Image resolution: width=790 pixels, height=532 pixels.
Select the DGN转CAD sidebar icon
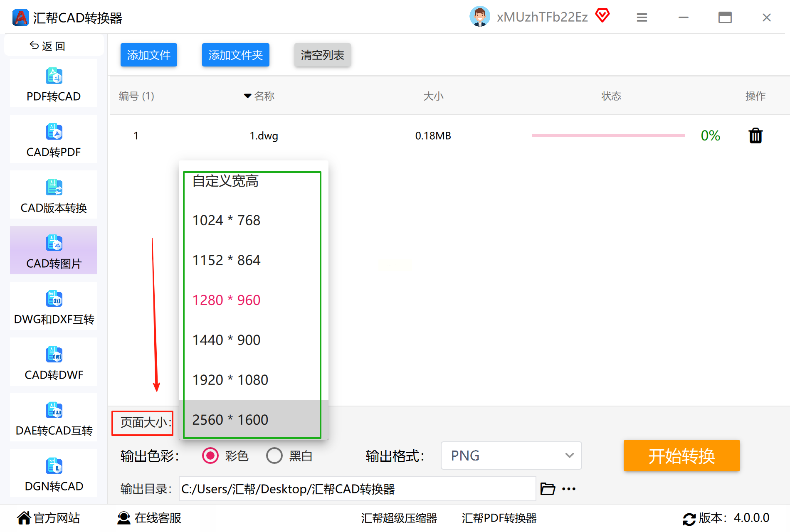54,466
